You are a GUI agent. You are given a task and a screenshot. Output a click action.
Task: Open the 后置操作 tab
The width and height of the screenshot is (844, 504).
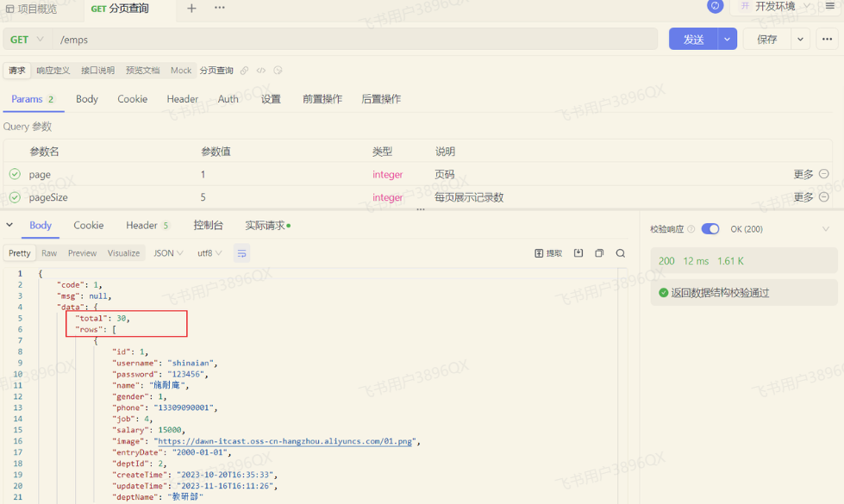click(381, 99)
